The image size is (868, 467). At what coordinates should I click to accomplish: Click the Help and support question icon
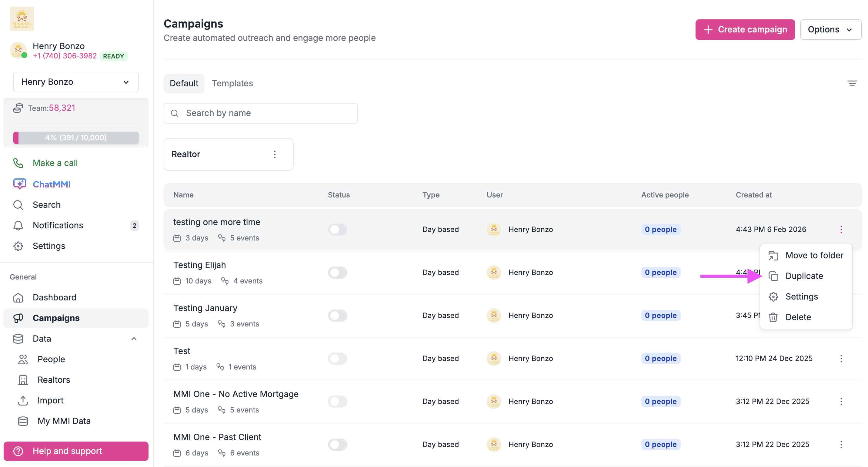(x=18, y=451)
